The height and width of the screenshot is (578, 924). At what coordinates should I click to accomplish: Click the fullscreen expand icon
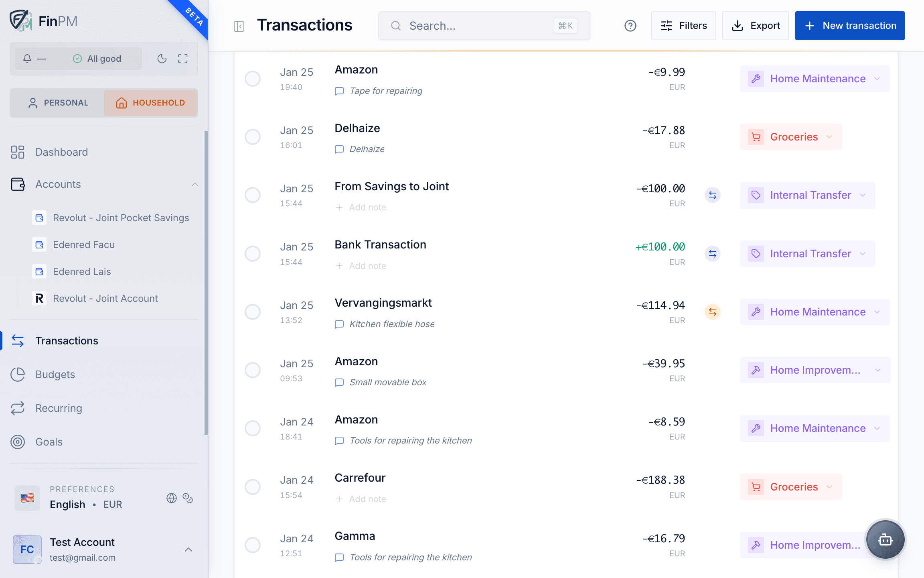[182, 59]
